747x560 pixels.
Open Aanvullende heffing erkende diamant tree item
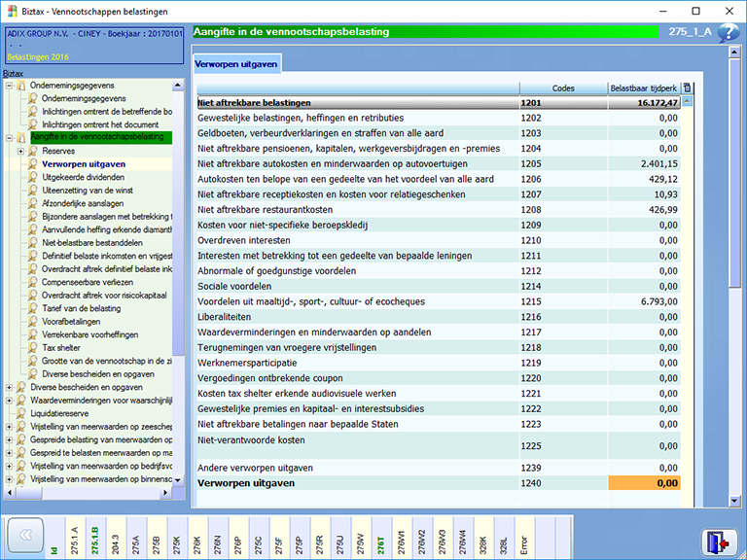tap(107, 229)
